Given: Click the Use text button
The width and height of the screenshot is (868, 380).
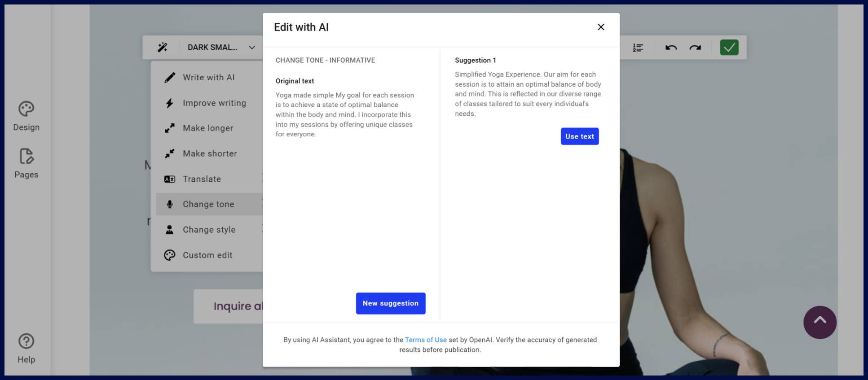Looking at the screenshot, I should coord(580,136).
